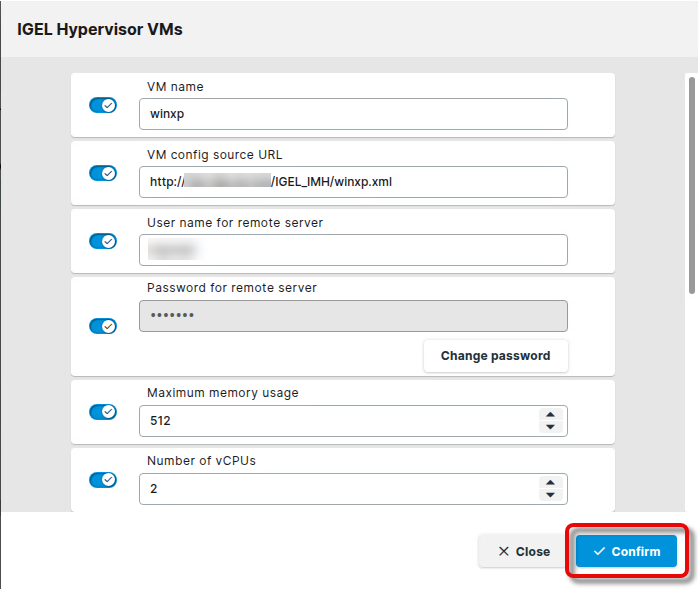Toggle the Password for remote server switch
Image resolution: width=698 pixels, height=589 pixels.
103,326
